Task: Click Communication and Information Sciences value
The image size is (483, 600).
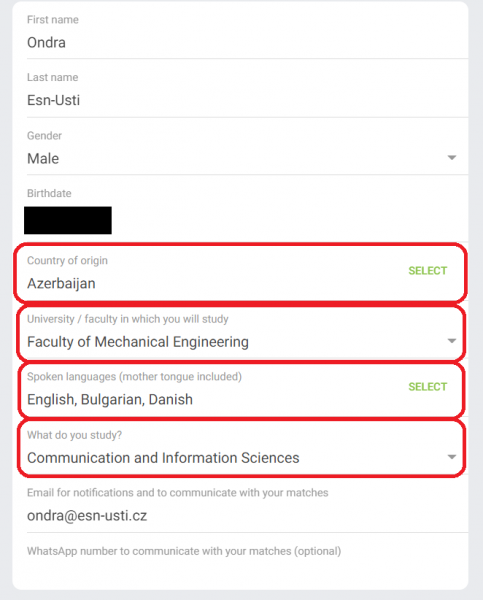Action: click(163, 458)
